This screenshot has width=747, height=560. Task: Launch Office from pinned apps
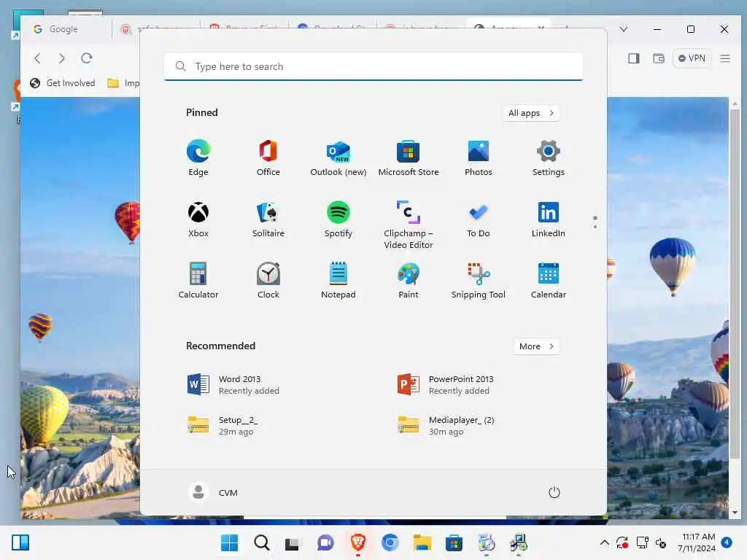(x=268, y=158)
